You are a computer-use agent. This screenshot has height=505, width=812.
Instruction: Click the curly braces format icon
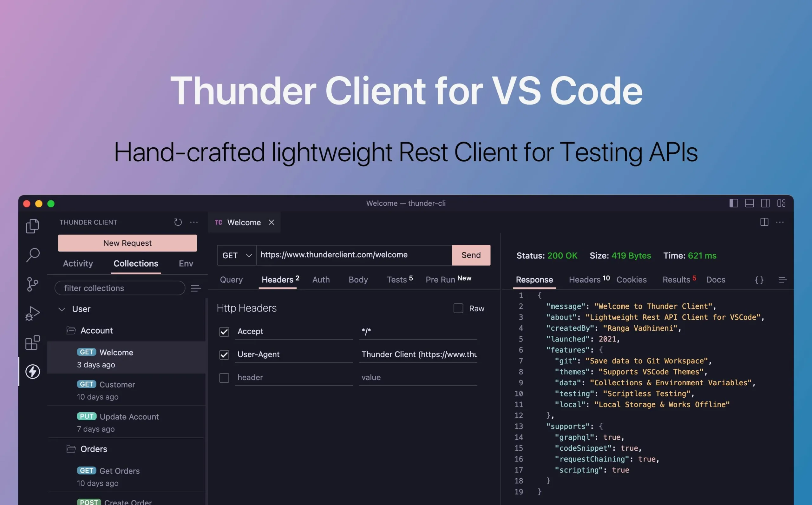(759, 280)
